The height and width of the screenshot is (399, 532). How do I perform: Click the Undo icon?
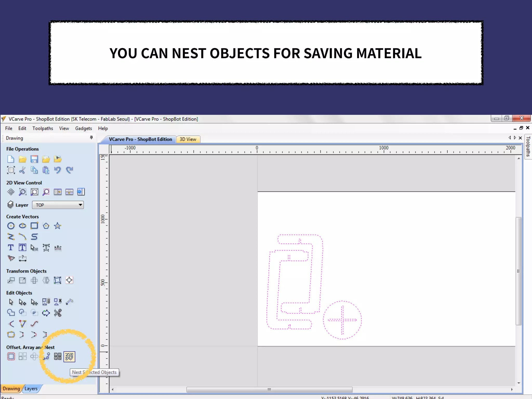click(x=57, y=170)
